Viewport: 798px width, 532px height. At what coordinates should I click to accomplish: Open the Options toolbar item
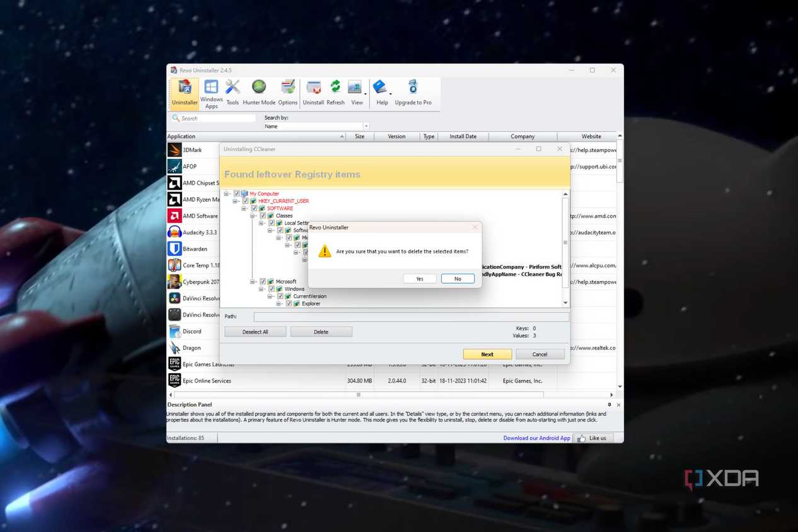click(x=287, y=92)
